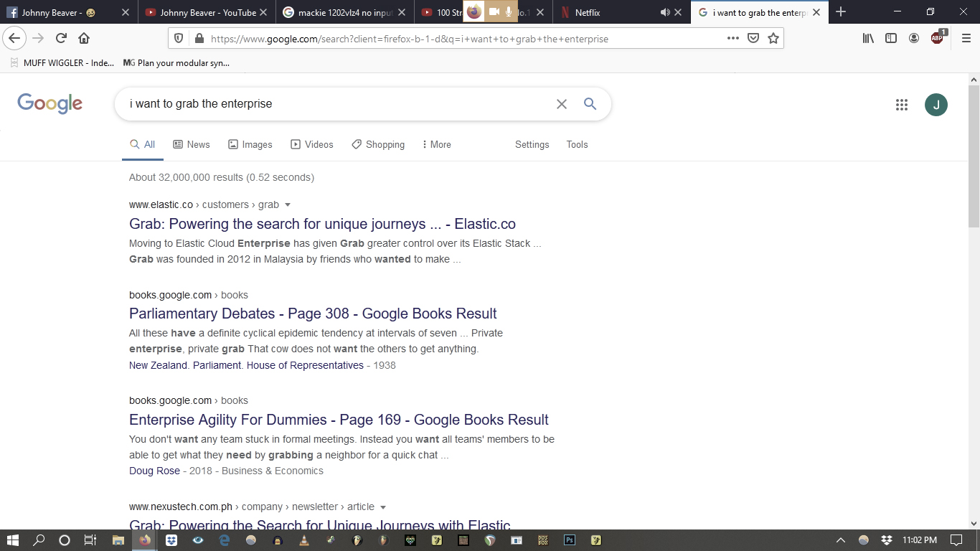The height and width of the screenshot is (551, 980).
Task: Open Parliamentary Debates - Page 308 result
Action: (x=313, y=314)
